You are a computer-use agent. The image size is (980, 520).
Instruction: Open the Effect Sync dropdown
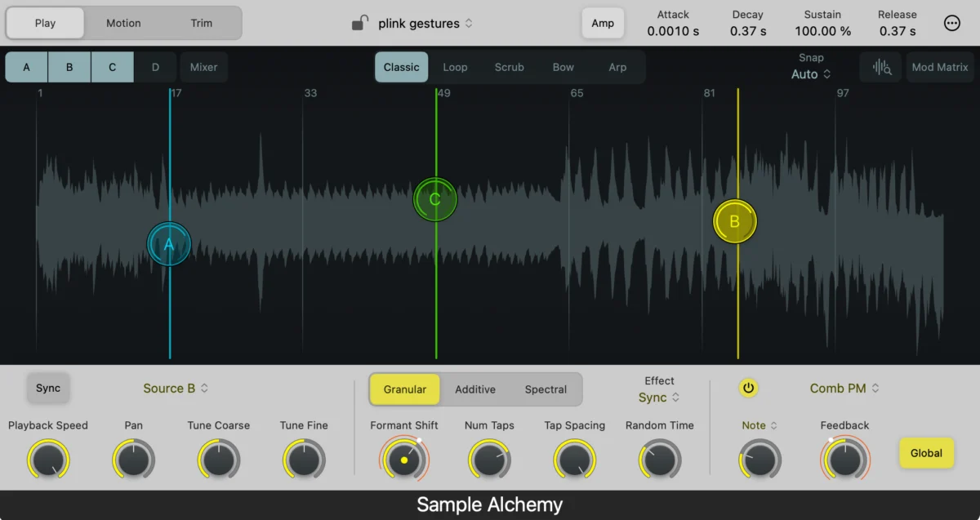point(658,398)
